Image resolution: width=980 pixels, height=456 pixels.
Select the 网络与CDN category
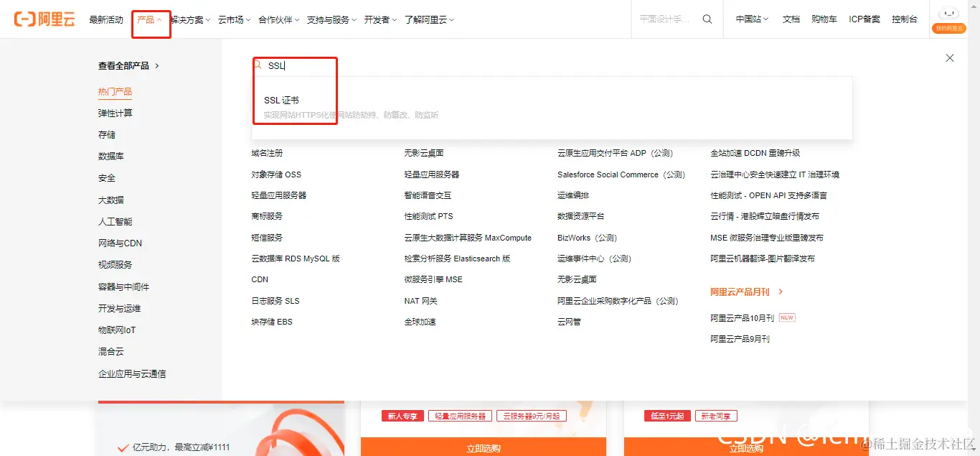pos(120,243)
